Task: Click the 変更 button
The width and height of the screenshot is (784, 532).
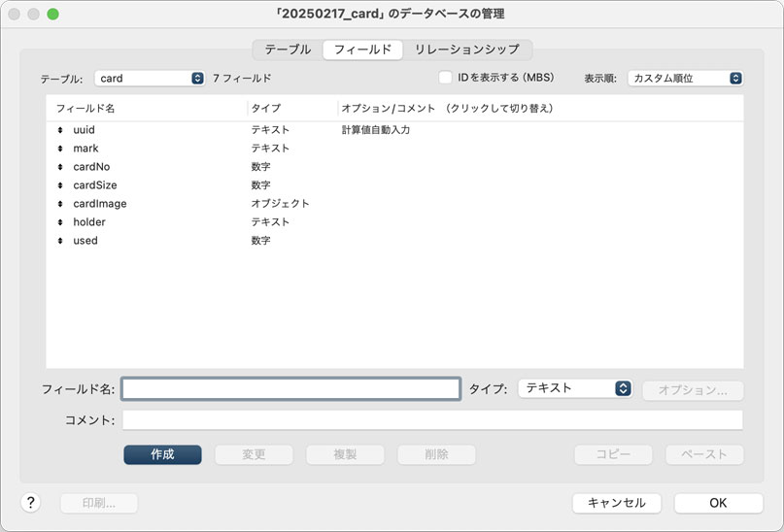Action: click(x=254, y=454)
